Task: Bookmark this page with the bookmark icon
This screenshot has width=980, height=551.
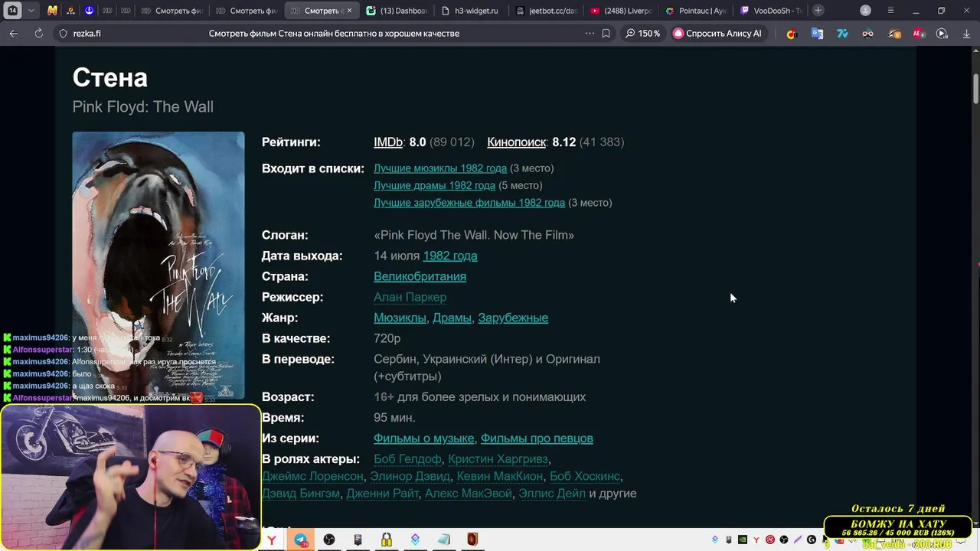Action: coord(606,34)
